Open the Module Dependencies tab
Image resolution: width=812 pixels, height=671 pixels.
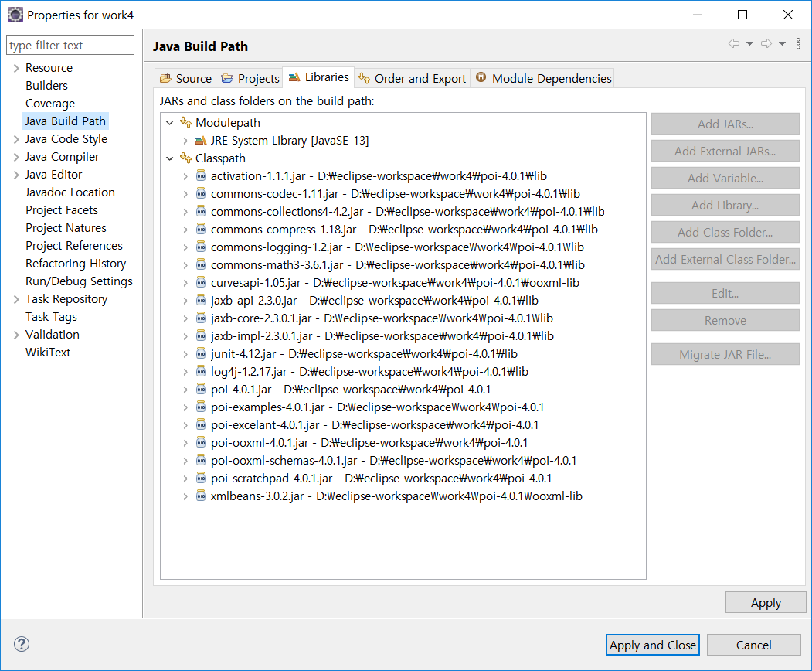click(542, 78)
